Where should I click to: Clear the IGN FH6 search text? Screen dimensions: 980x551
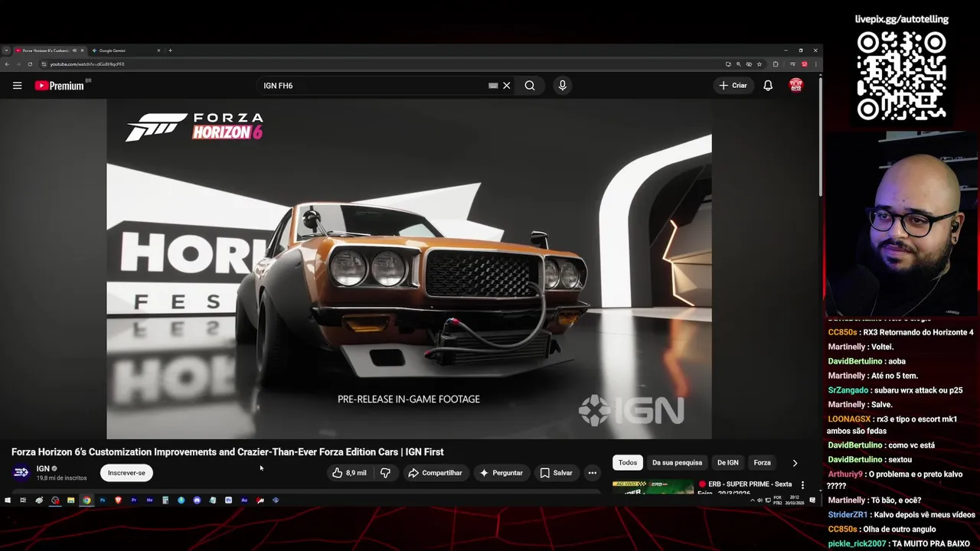point(506,86)
